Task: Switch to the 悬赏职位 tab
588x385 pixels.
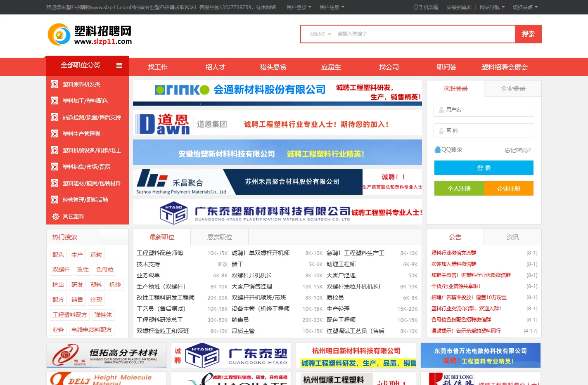Action: pyautogui.click(x=220, y=237)
